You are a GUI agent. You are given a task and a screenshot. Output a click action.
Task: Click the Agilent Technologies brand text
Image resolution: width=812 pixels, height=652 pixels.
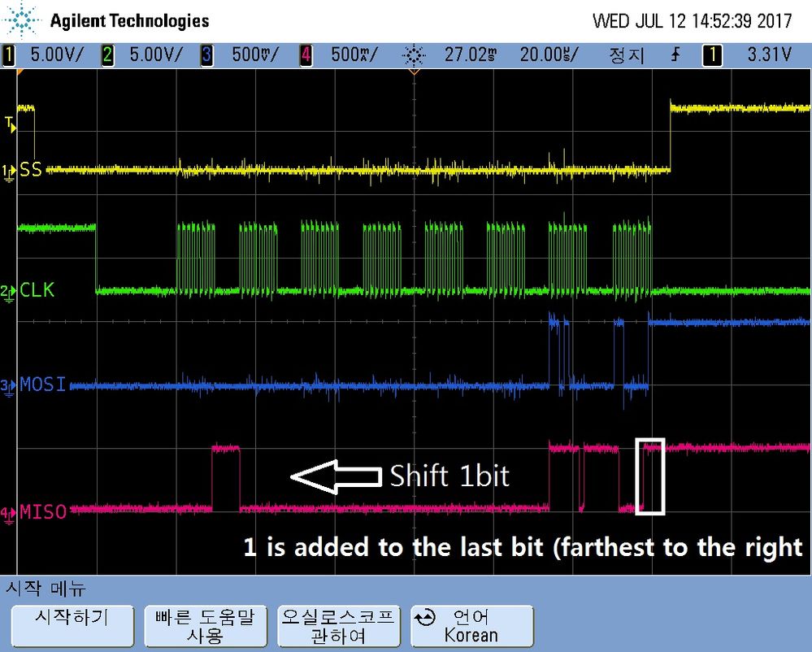(x=129, y=20)
